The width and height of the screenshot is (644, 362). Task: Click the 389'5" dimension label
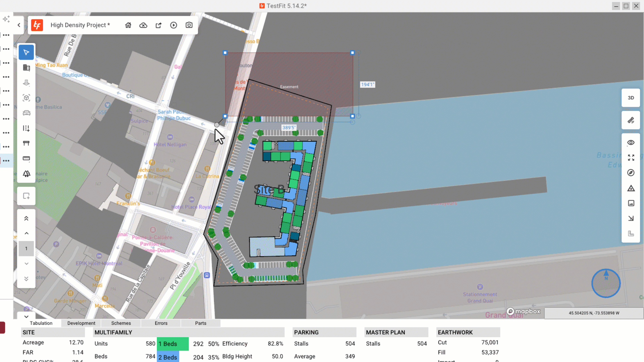pos(289,127)
